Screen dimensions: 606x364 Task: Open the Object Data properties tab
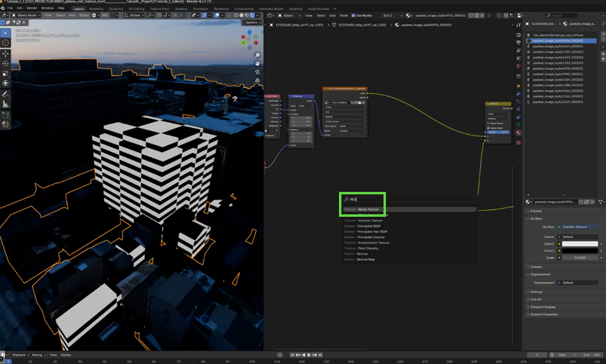pyautogui.click(x=518, y=125)
